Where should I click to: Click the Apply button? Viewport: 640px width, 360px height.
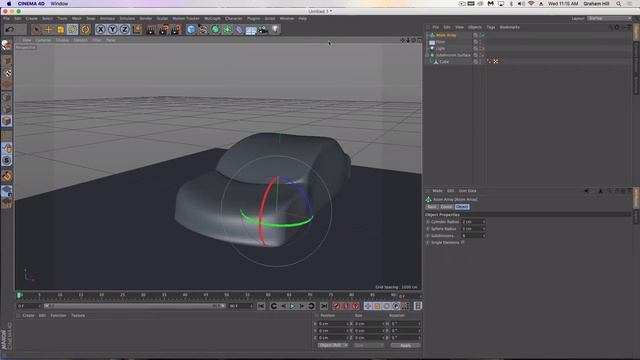[x=405, y=345]
